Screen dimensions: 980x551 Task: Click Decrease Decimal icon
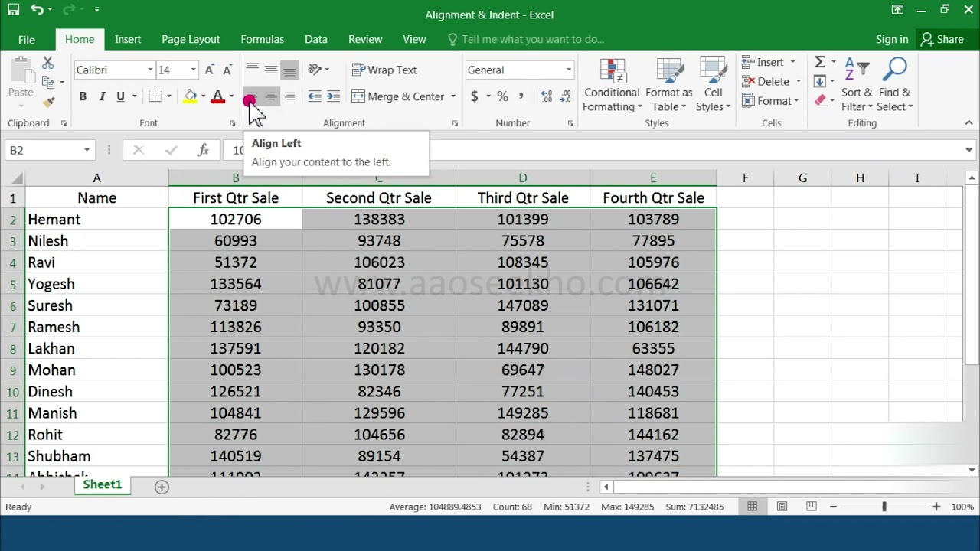[566, 96]
